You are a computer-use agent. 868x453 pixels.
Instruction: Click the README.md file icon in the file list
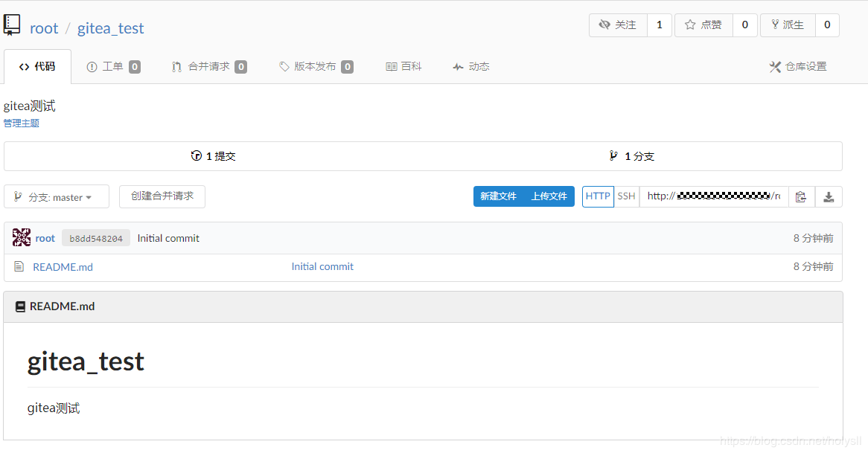pyautogui.click(x=20, y=266)
